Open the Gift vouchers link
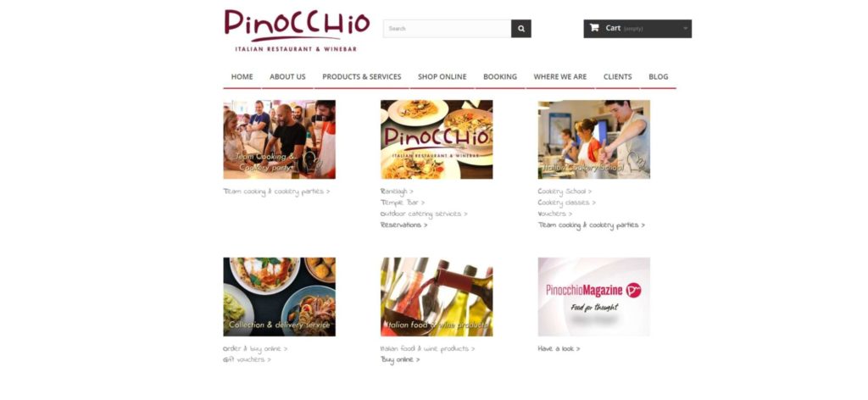 click(x=247, y=359)
